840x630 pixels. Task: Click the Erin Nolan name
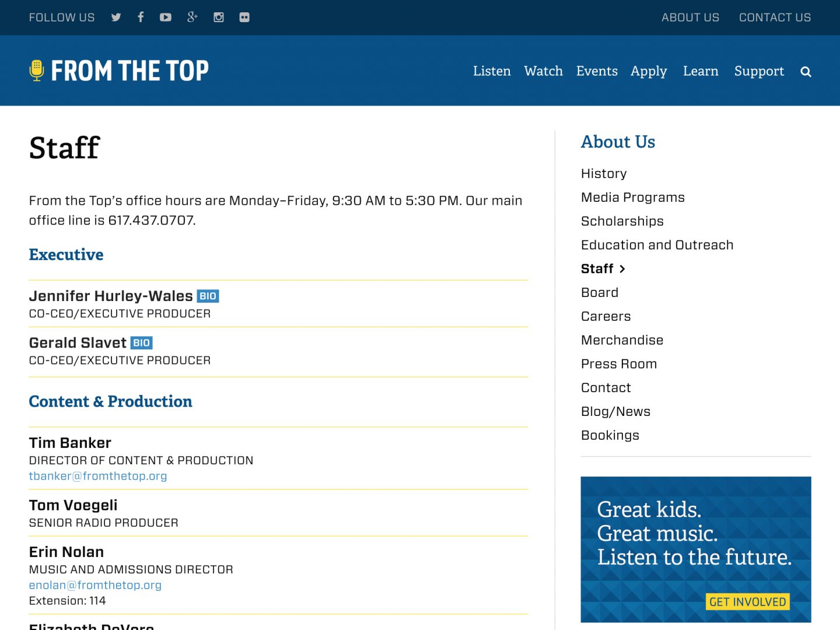pyautogui.click(x=66, y=552)
